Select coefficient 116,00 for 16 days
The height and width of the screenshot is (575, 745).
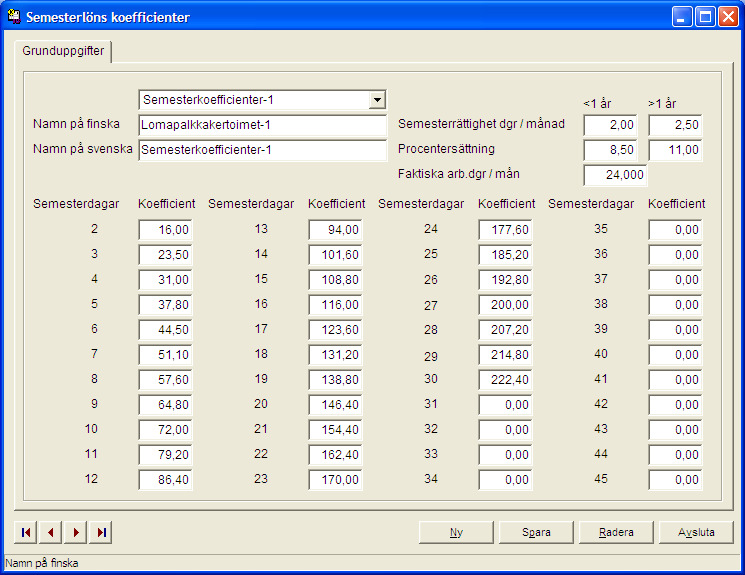coord(335,305)
